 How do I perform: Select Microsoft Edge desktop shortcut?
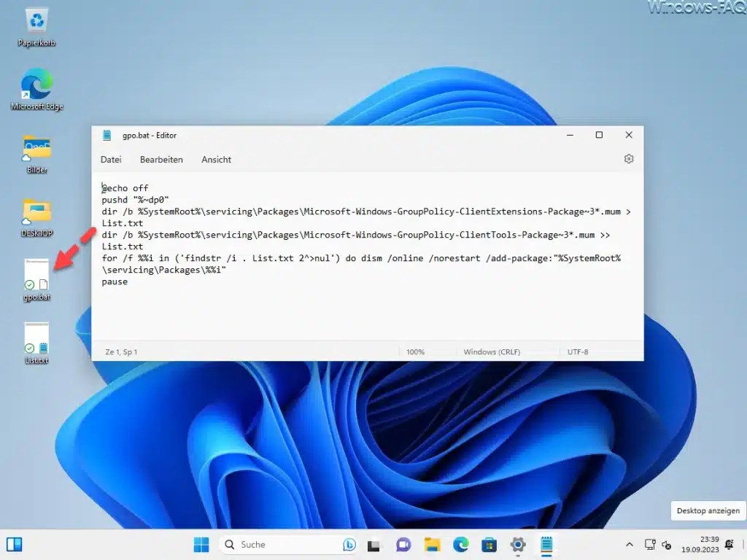click(x=36, y=90)
